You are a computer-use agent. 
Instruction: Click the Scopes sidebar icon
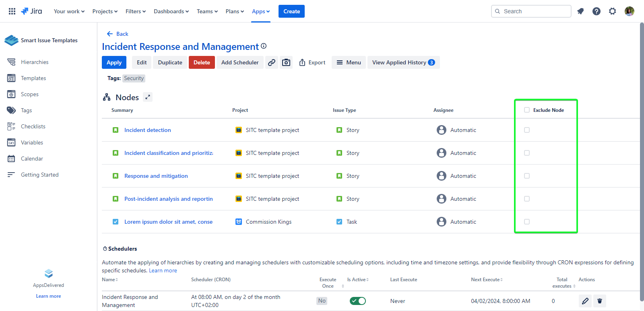click(11, 94)
